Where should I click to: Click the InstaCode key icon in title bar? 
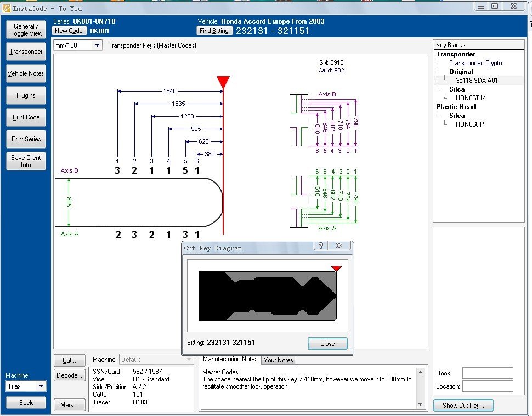[7, 8]
